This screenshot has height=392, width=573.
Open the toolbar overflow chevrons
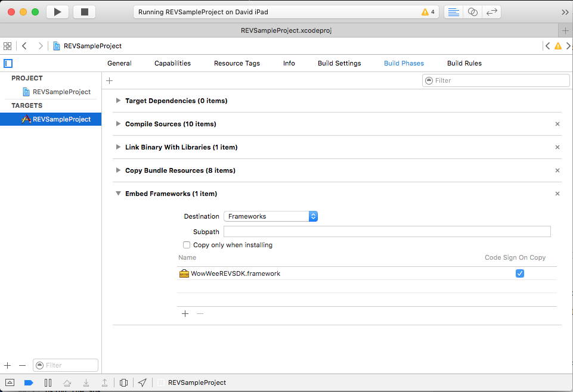point(565,12)
